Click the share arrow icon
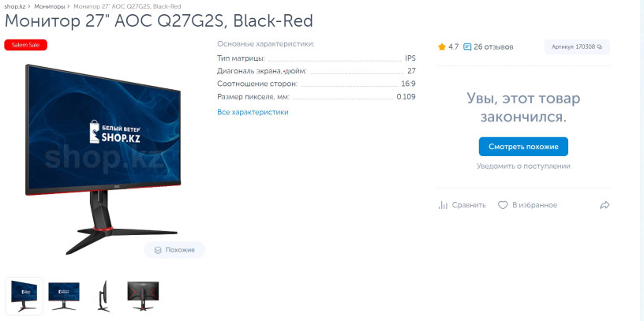 coord(605,205)
